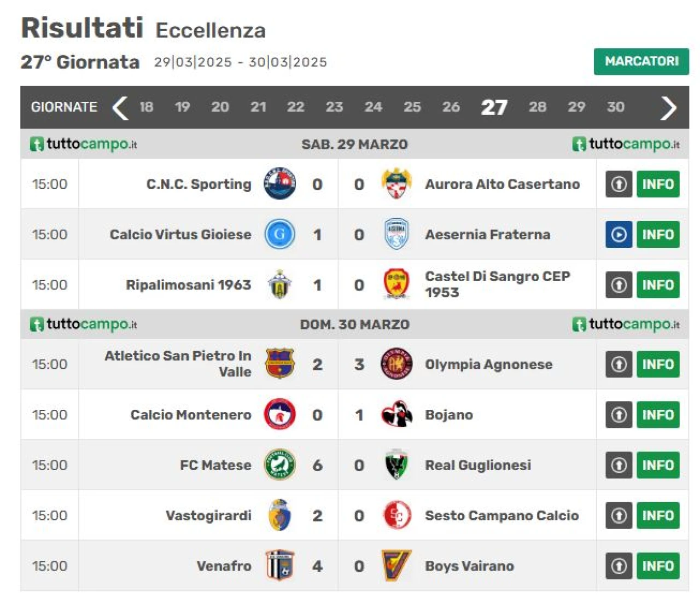Open the Castel Di Sangro CEP 1953 link
Screen dimensions: 700x604
[497, 284]
